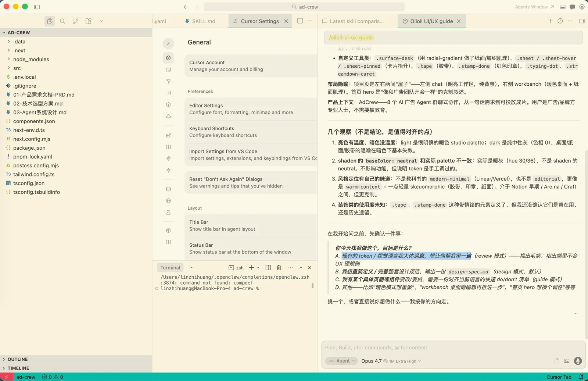This screenshot has height=381, width=588.
Task: Close the Oiloil UI/UX guide tab
Action: (459, 21)
